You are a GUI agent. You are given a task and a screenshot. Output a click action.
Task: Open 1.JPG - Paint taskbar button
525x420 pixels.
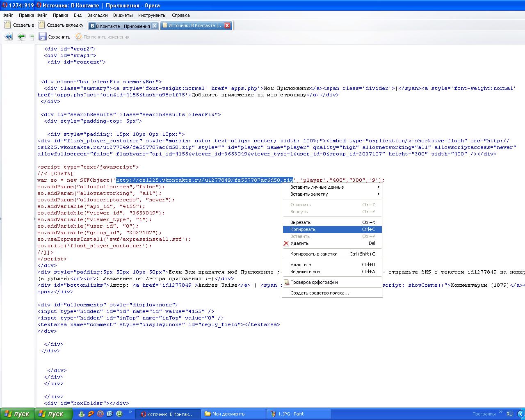[x=299, y=414]
